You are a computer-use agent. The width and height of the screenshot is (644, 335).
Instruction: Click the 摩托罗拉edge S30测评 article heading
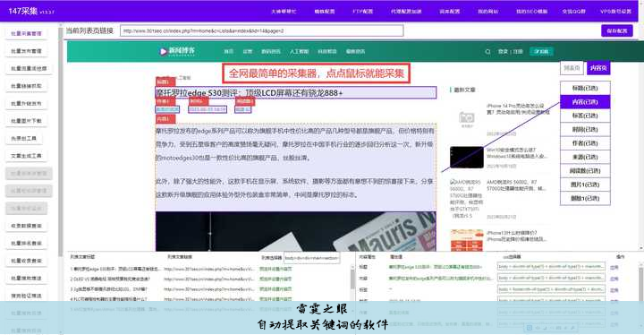[x=295, y=93]
